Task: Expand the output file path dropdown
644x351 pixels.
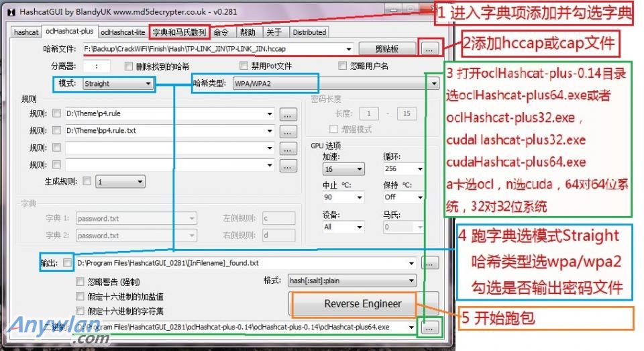Action: click(411, 264)
